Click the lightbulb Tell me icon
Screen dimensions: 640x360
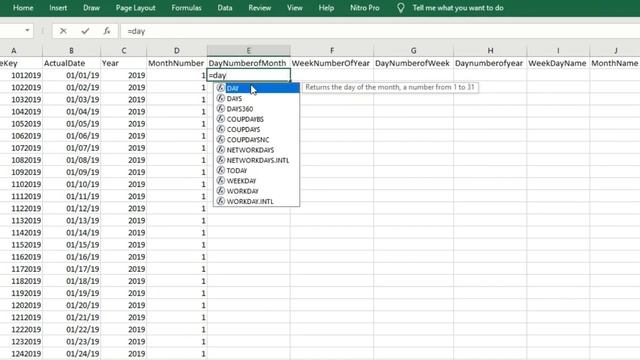coord(401,8)
